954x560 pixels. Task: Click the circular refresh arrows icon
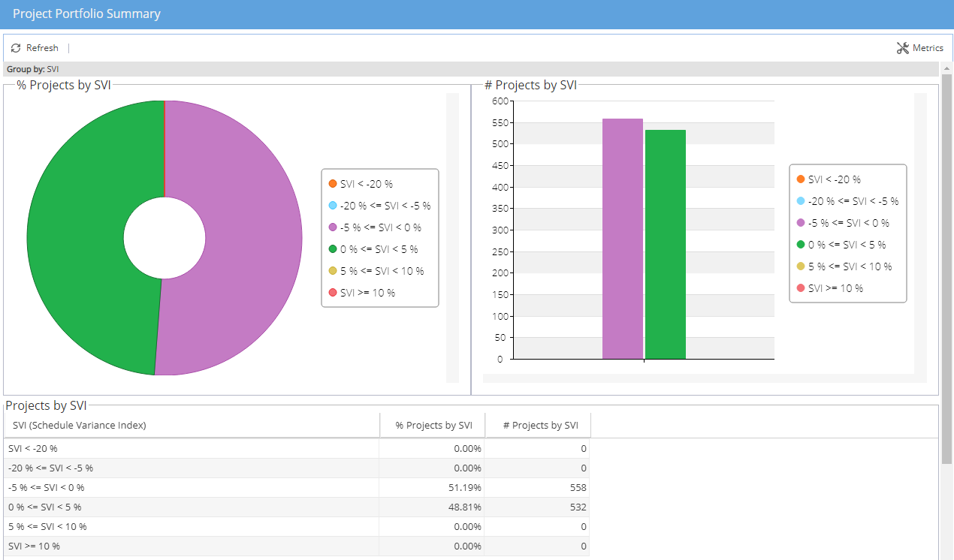(15, 47)
